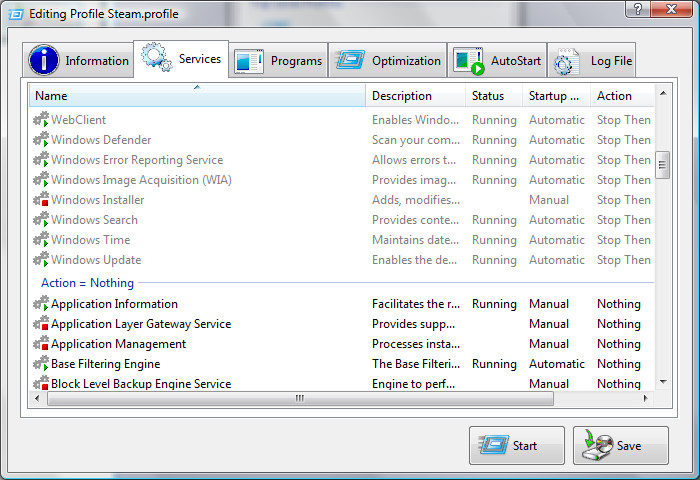Select the Windows Update service name
The image size is (700, 480).
coord(96,260)
